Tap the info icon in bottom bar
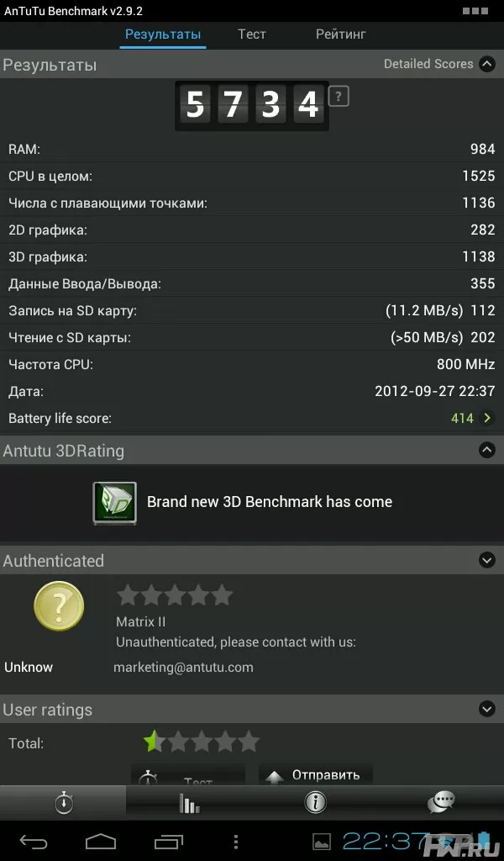 [x=315, y=803]
